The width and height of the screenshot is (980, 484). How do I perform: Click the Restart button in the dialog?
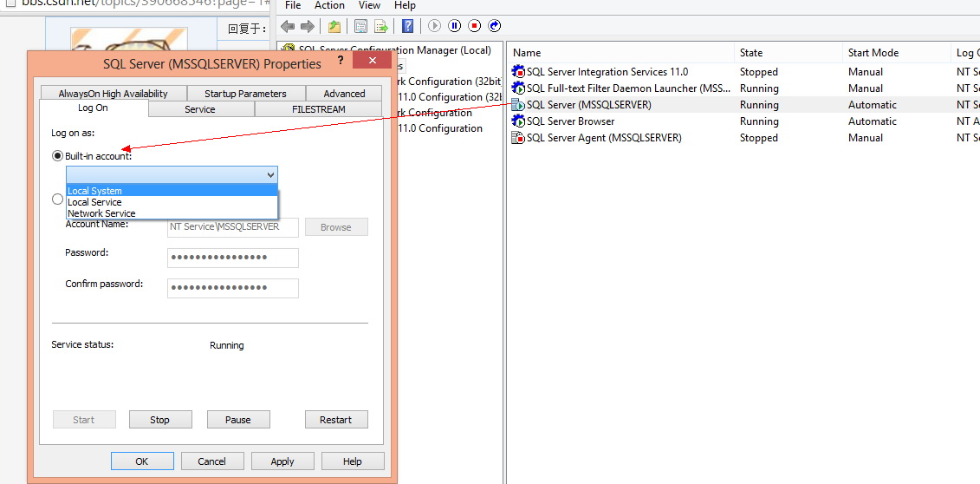(x=336, y=420)
